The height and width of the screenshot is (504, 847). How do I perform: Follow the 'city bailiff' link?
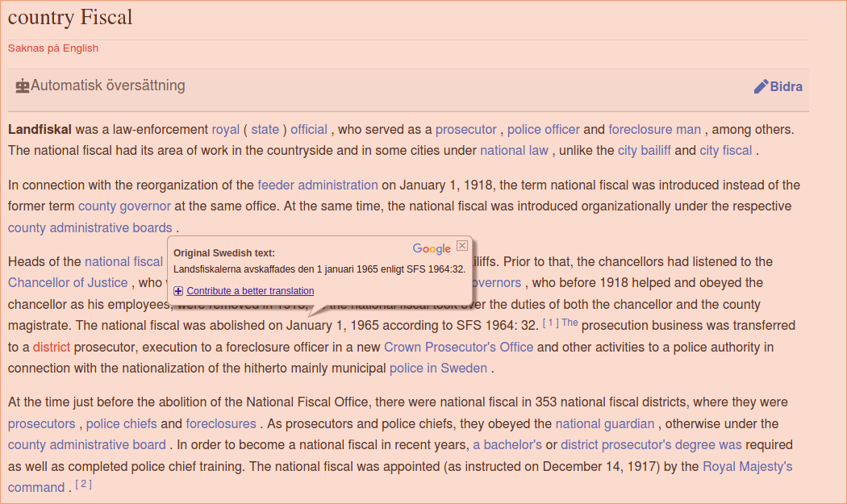pyautogui.click(x=644, y=150)
